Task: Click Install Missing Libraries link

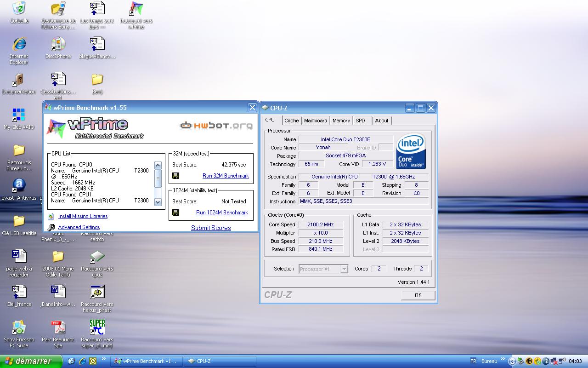Action: coord(83,216)
